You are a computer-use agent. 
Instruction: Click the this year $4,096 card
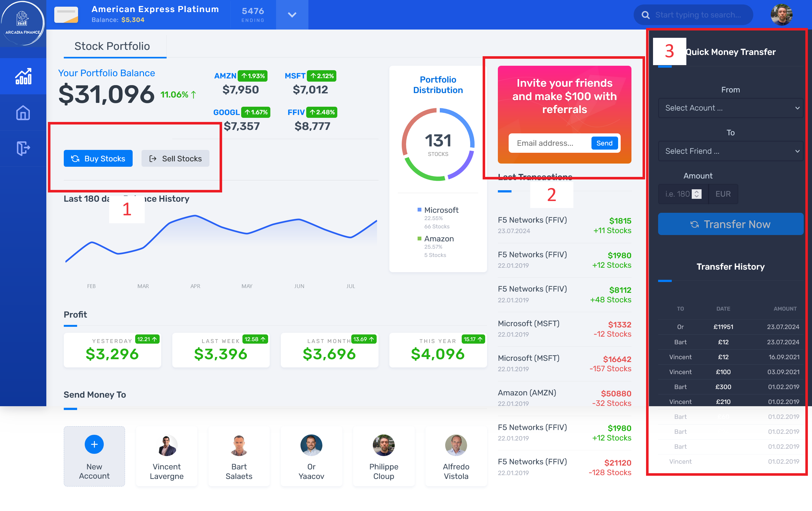[x=438, y=350]
